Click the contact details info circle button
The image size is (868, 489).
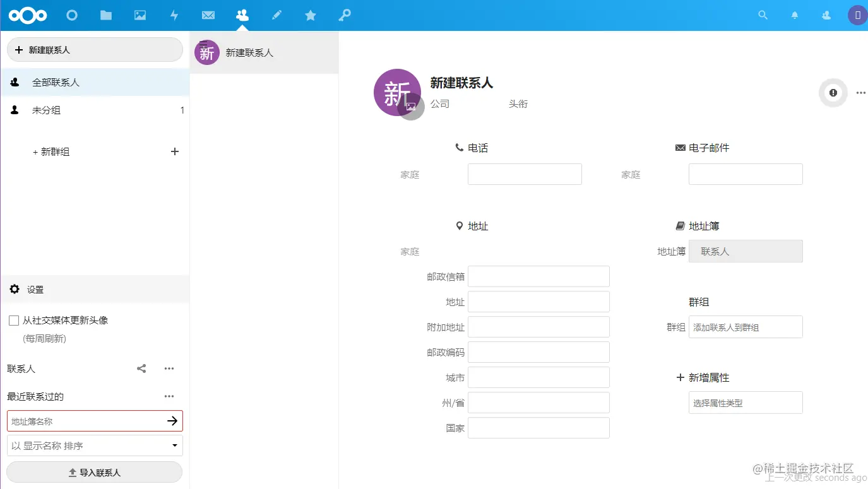[x=833, y=93]
